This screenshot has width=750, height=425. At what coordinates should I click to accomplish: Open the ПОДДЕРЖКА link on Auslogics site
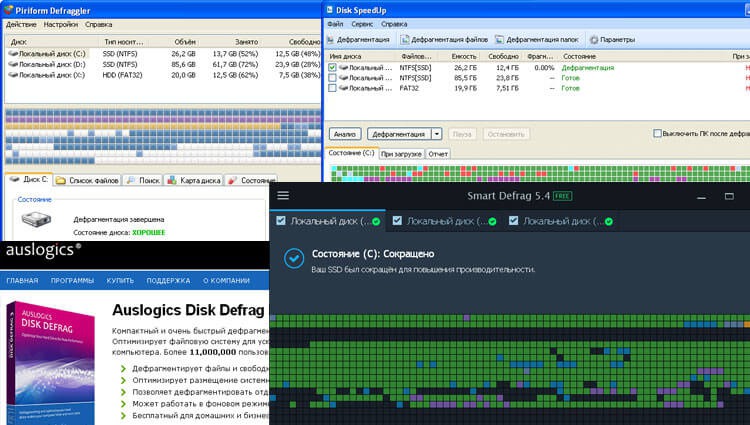click(x=167, y=280)
